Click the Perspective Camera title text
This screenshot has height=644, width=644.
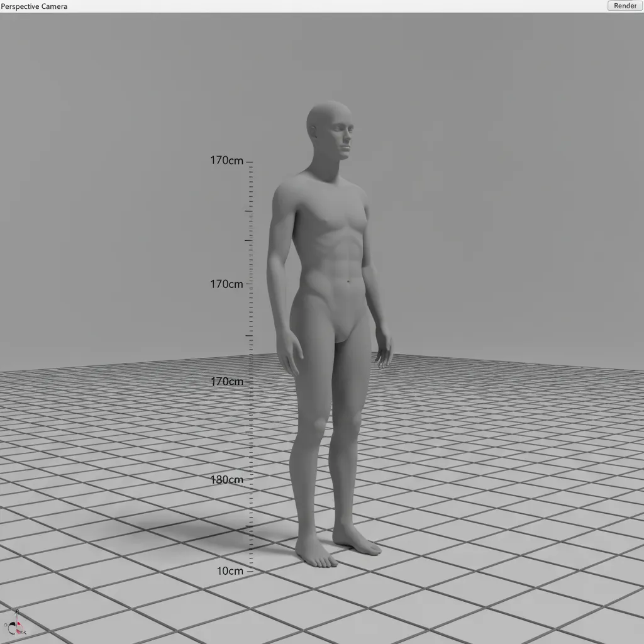pyautogui.click(x=35, y=6)
